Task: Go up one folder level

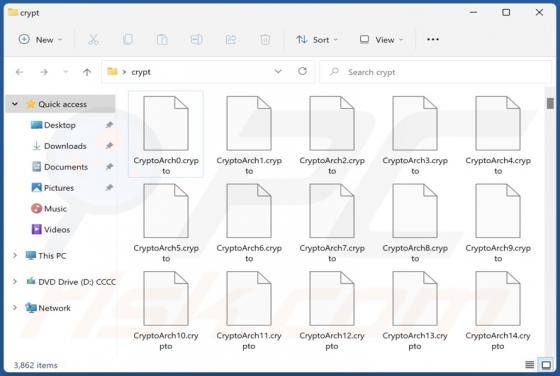Action: pos(87,72)
